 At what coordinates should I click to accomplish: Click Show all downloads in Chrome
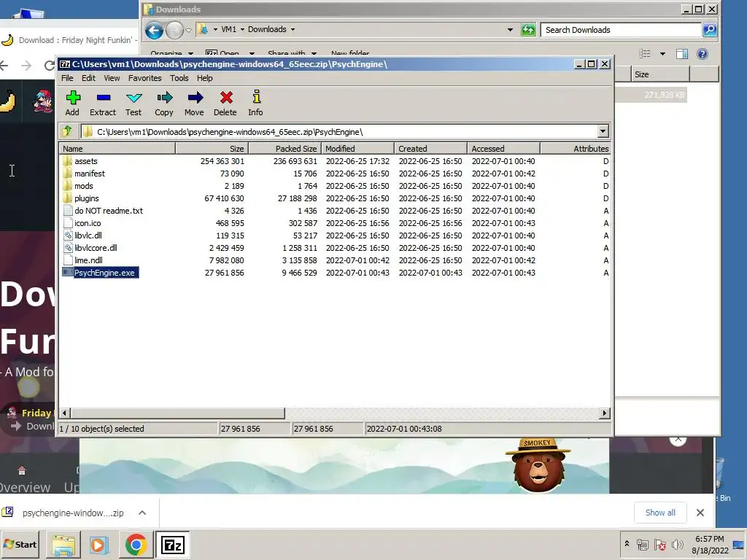pyautogui.click(x=659, y=513)
